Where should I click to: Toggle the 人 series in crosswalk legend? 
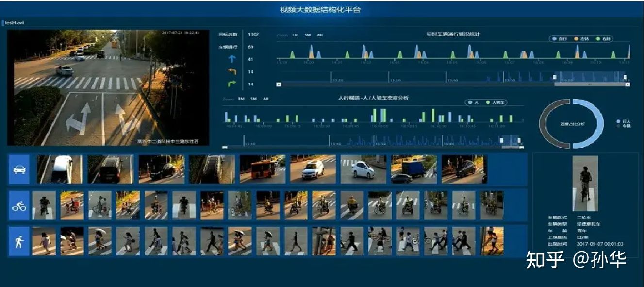474,102
